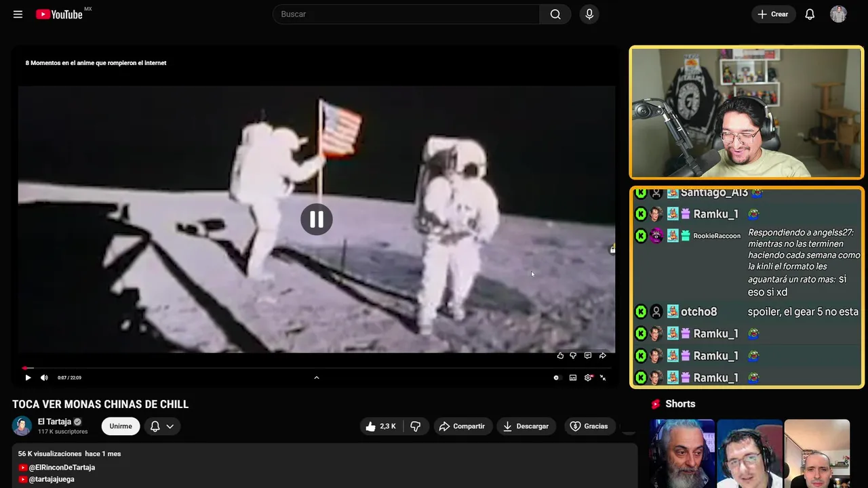Click green Kick badge beside otcho8
868x488 pixels.
point(641,312)
